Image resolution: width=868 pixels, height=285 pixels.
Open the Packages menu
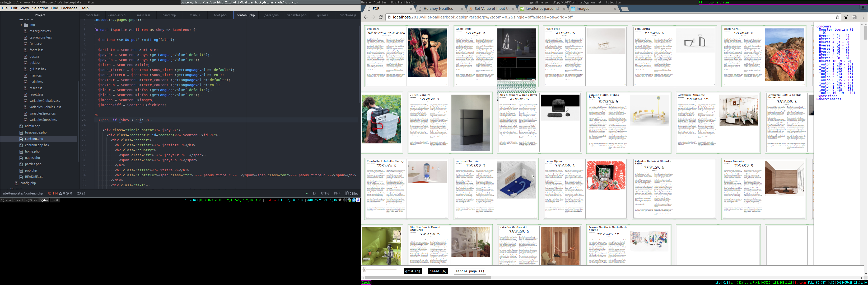click(69, 8)
